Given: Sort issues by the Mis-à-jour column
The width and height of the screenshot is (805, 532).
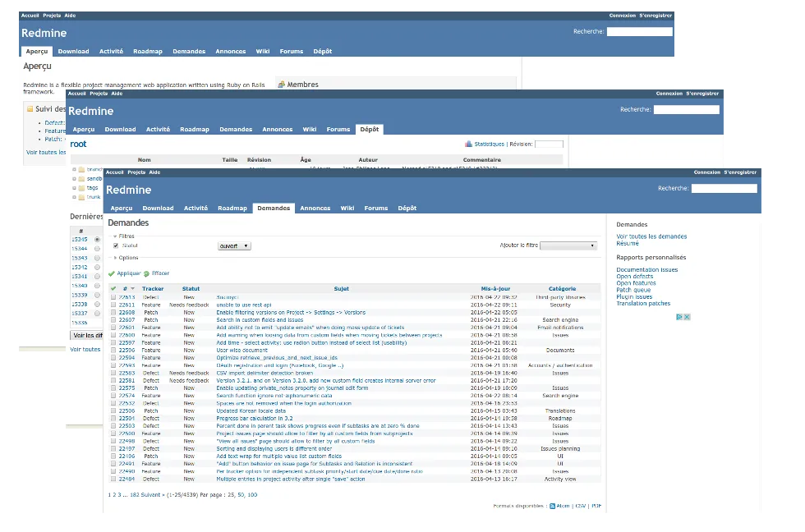Looking at the screenshot, I should tap(495, 289).
